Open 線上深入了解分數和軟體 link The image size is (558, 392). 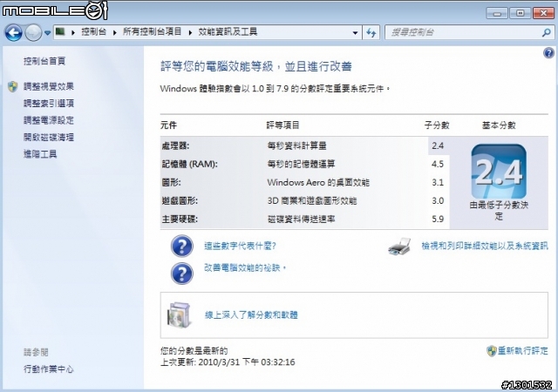251,314
